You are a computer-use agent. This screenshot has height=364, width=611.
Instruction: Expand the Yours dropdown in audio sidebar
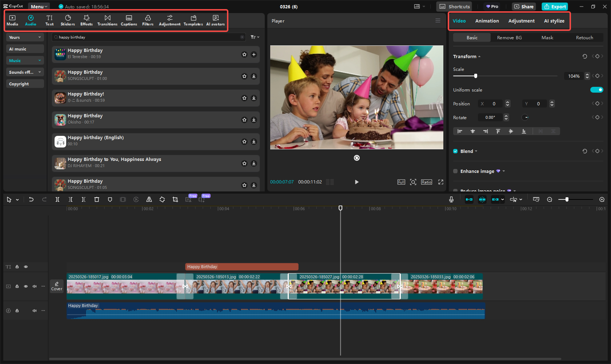pyautogui.click(x=25, y=37)
